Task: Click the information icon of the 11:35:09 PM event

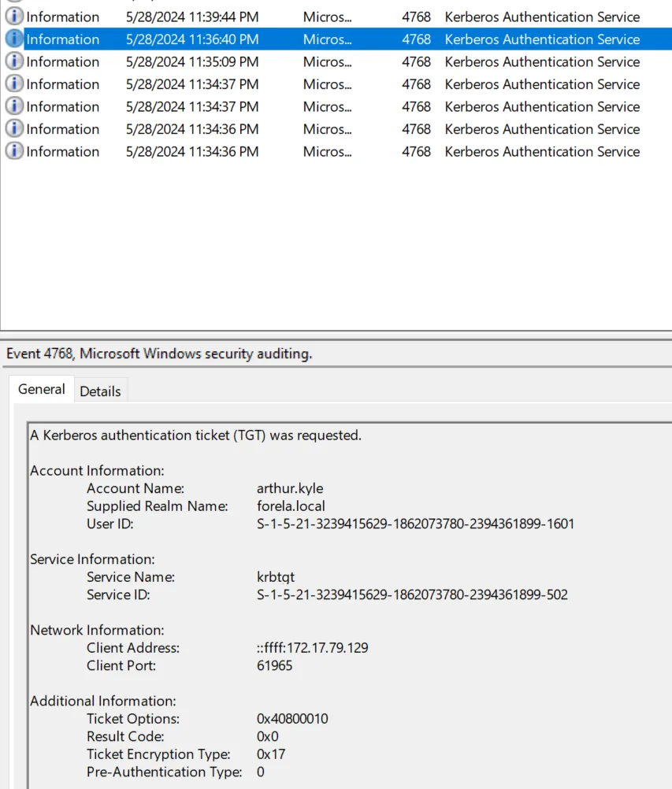Action: point(14,61)
